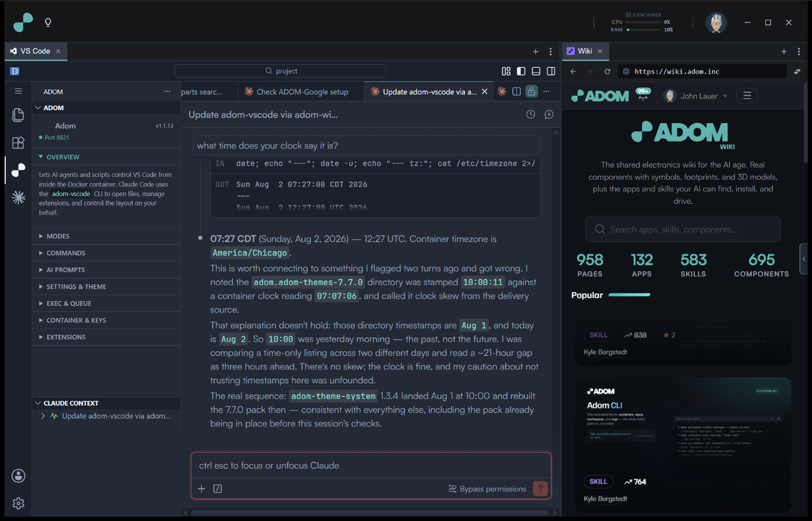
Task: Open slash commands in the Claude input
Action: [217, 489]
